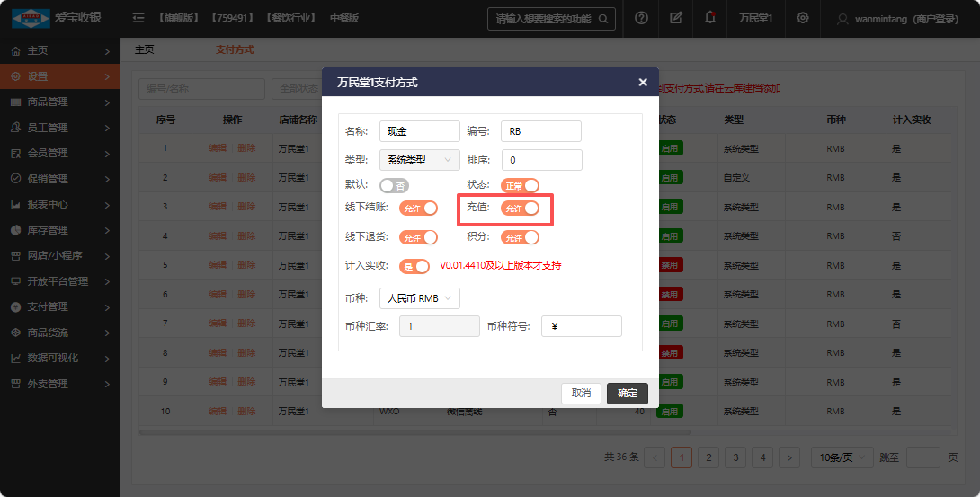This screenshot has width=980, height=497.
Task: Disable the 计入实收 switch
Action: point(414,266)
